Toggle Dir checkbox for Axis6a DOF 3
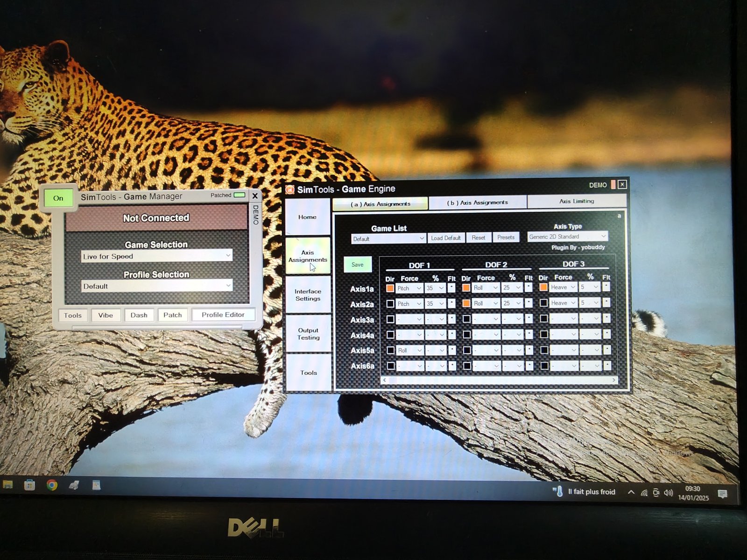This screenshot has height=560, width=747. (544, 365)
